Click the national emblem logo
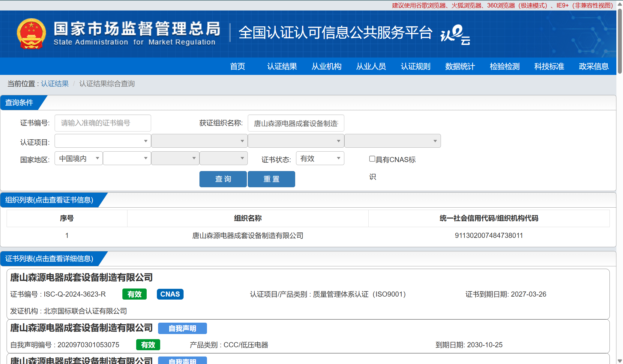Image resolution: width=623 pixels, height=364 pixels. [31, 34]
